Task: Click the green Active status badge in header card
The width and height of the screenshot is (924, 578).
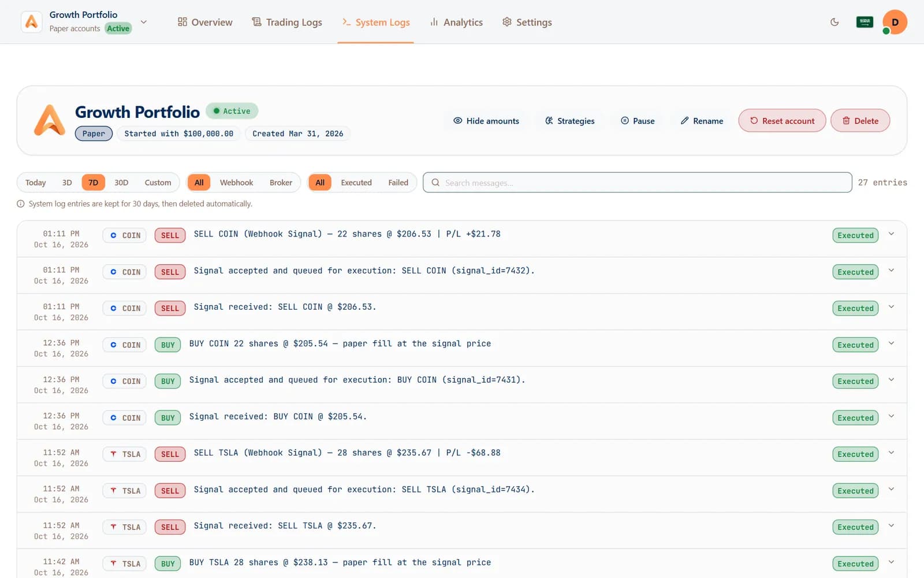Action: (x=232, y=111)
